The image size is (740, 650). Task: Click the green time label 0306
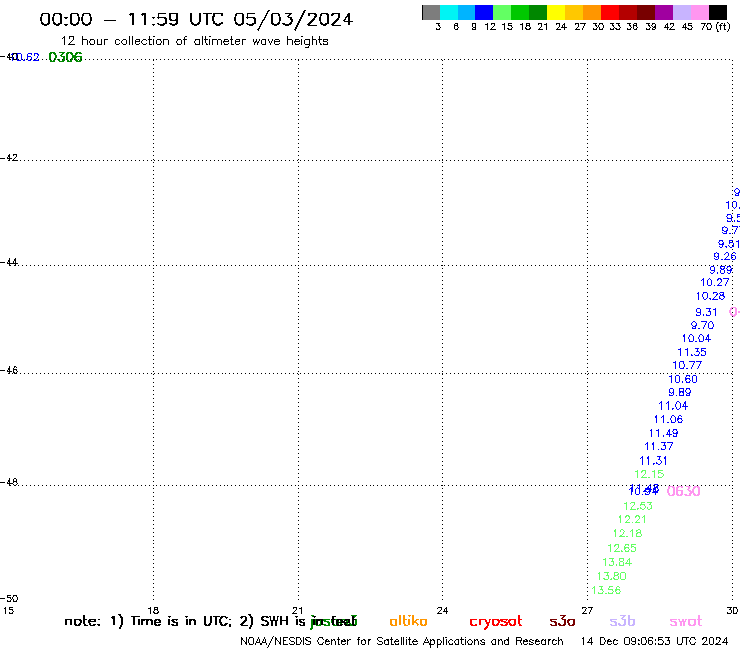(65, 58)
